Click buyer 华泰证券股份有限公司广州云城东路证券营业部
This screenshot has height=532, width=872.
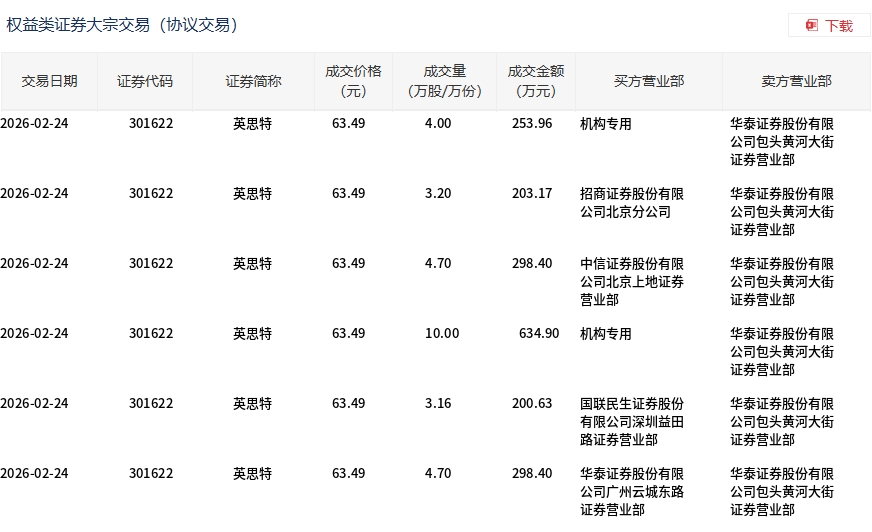(x=632, y=492)
